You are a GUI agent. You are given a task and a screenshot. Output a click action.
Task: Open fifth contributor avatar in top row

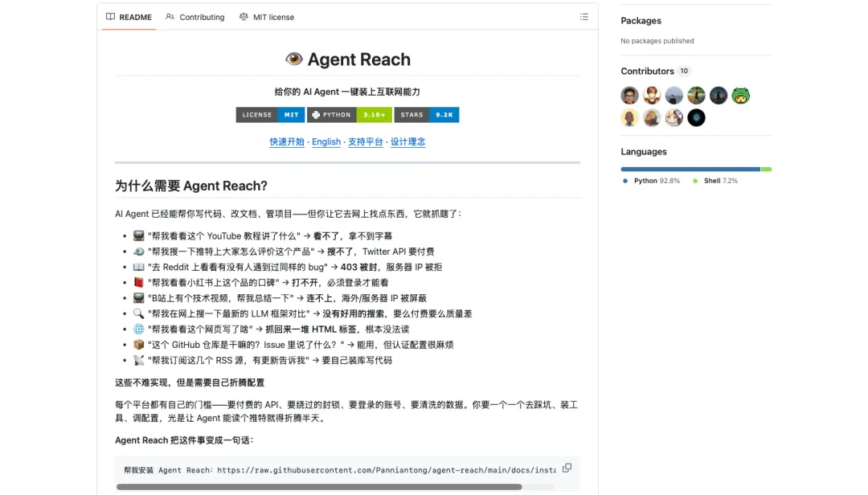pos(719,96)
